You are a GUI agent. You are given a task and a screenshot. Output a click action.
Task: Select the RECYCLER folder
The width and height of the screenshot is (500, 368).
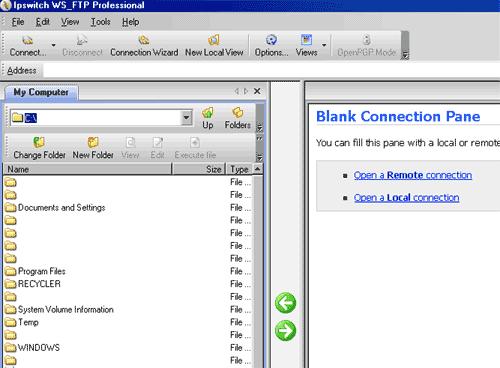coord(39,284)
